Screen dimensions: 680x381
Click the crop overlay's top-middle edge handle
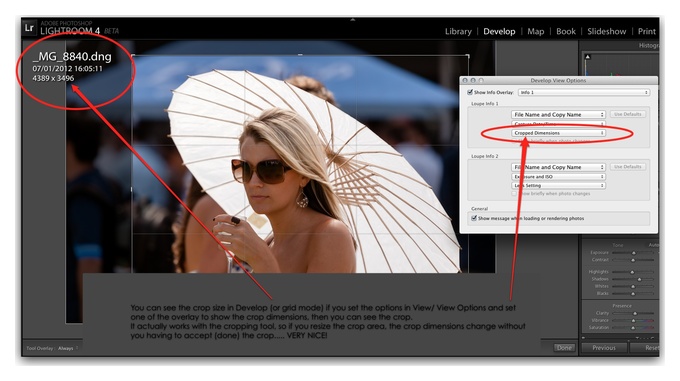pos(300,55)
